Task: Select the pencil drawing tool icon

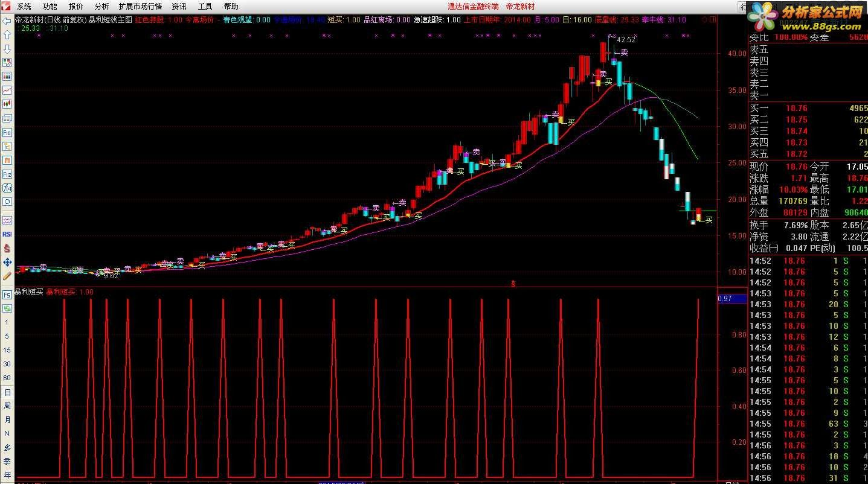Action: [x=7, y=276]
